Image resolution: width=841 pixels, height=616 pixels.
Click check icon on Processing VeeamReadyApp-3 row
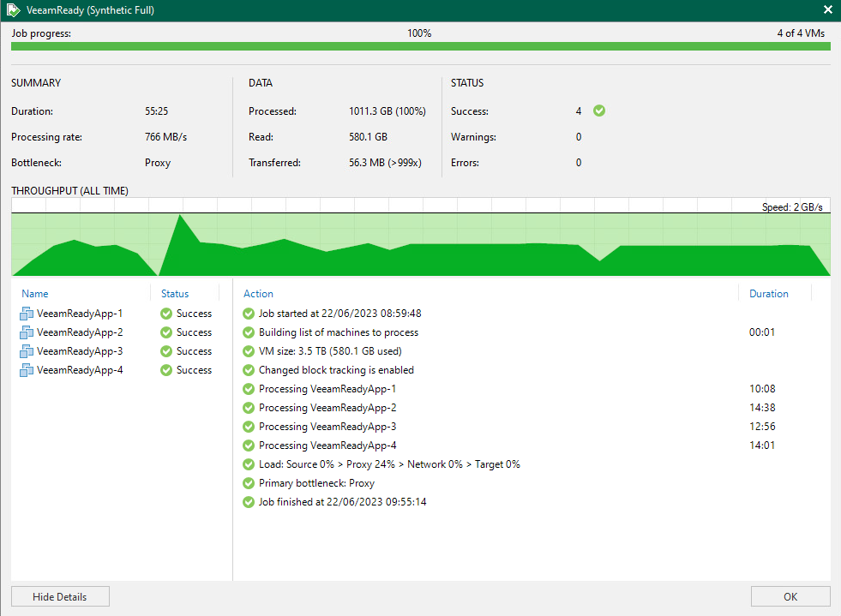[x=249, y=427]
